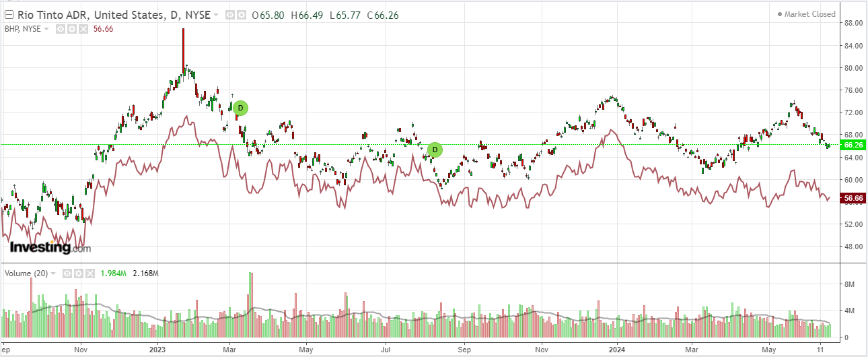Click the 2023 label on time axis

pyautogui.click(x=157, y=350)
